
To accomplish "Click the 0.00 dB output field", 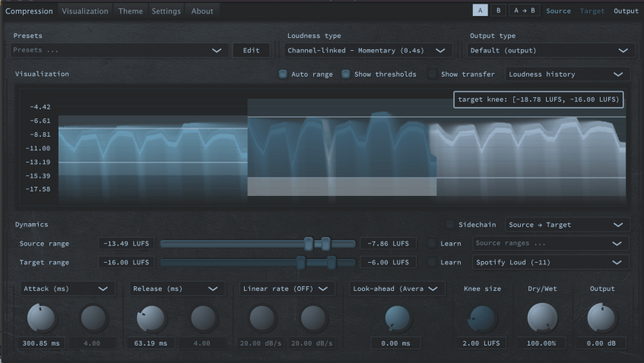I will point(601,343).
